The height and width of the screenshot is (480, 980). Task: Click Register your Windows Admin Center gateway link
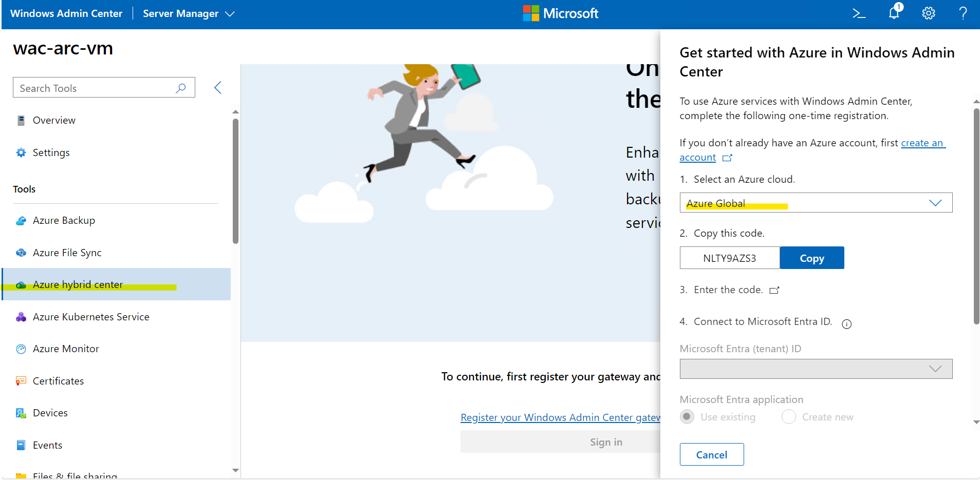click(x=560, y=417)
